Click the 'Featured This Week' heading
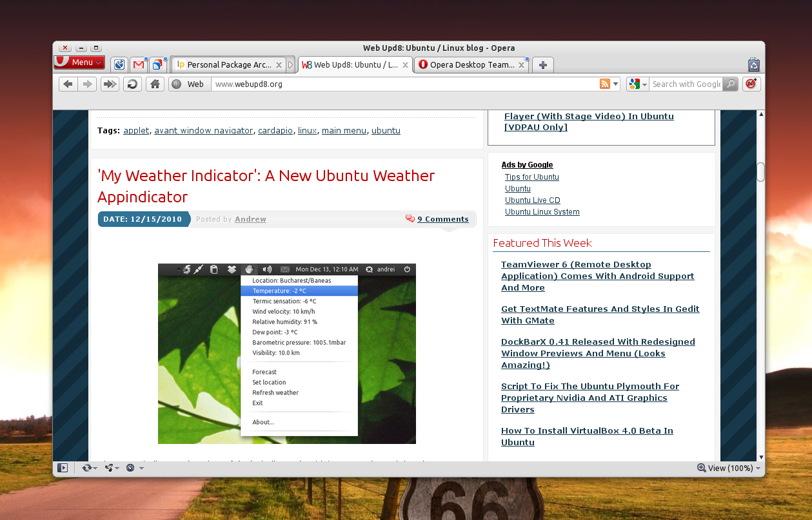This screenshot has width=812, height=520. click(542, 243)
